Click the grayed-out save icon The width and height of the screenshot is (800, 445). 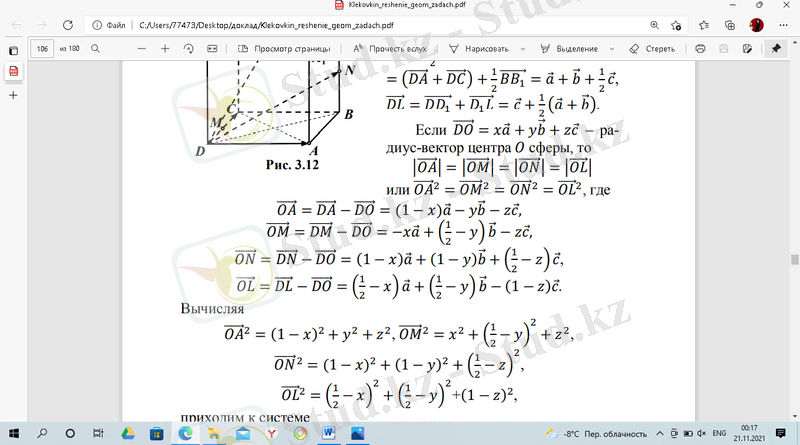[723, 48]
